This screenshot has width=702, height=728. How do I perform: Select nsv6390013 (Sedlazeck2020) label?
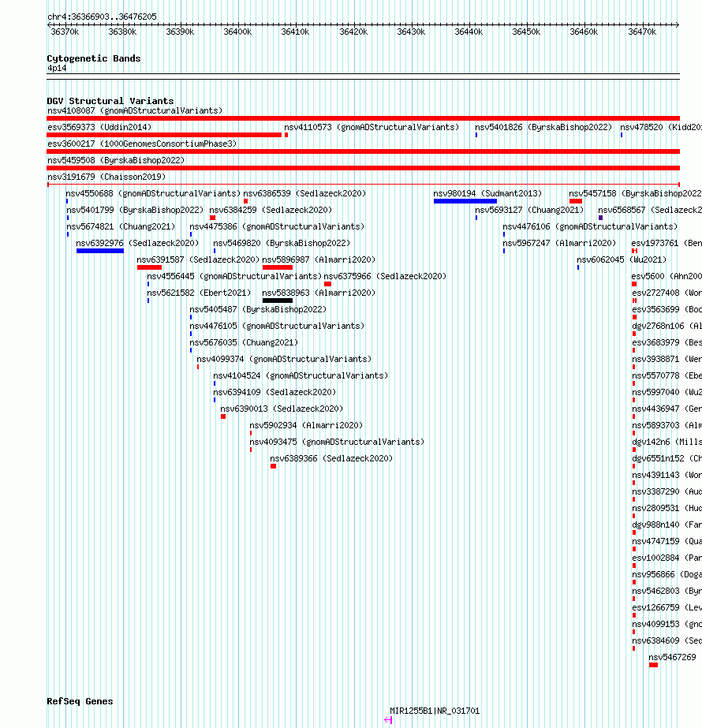pos(282,409)
